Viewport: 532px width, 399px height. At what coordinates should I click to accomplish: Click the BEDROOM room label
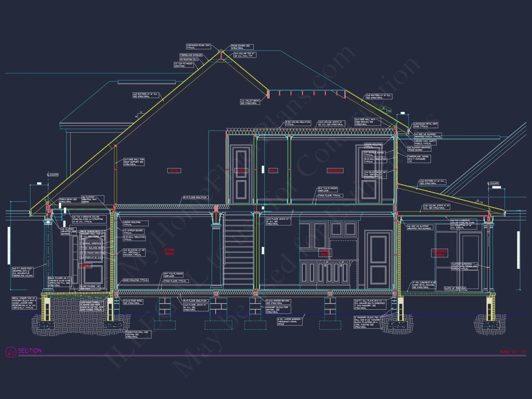pos(336,171)
